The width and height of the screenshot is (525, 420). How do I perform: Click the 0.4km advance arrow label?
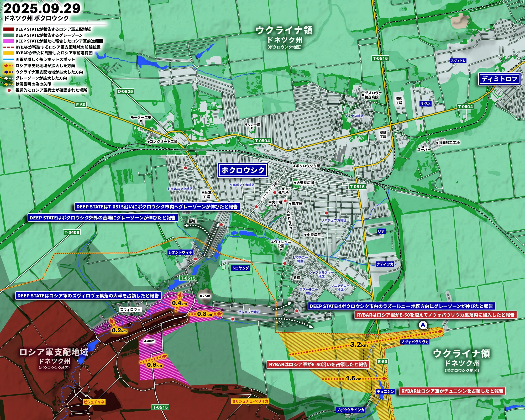click(x=180, y=303)
